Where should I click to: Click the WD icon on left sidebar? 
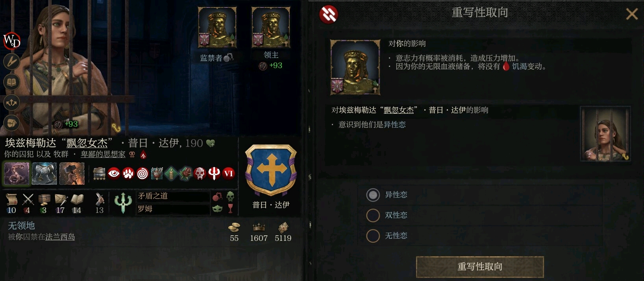point(11,41)
